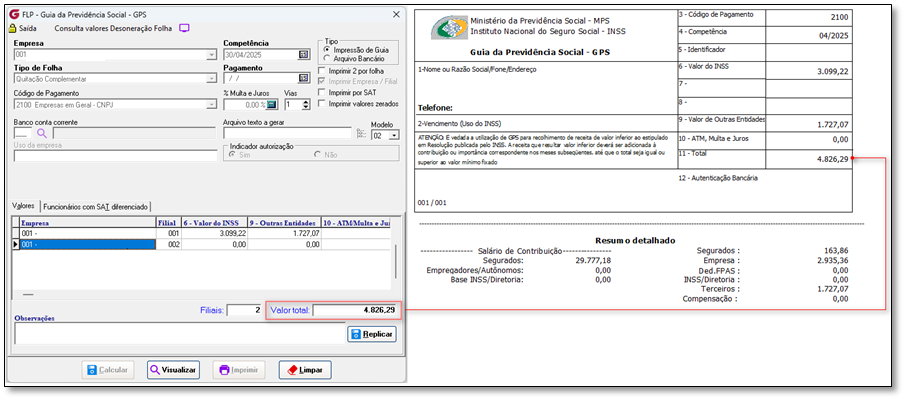This screenshot has height=400, width=905.
Task: Enable Imprimir por SAT checkbox
Action: tap(322, 92)
